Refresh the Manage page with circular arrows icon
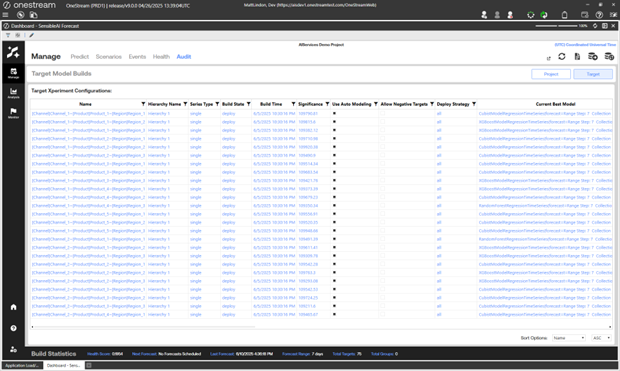The height and width of the screenshot is (371, 620). click(561, 57)
